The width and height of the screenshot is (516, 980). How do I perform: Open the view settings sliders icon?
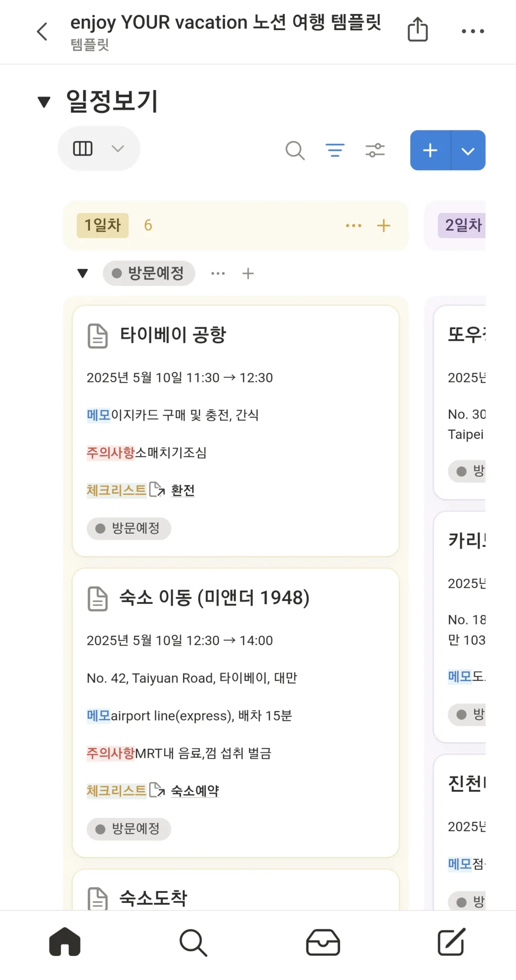pyautogui.click(x=375, y=150)
